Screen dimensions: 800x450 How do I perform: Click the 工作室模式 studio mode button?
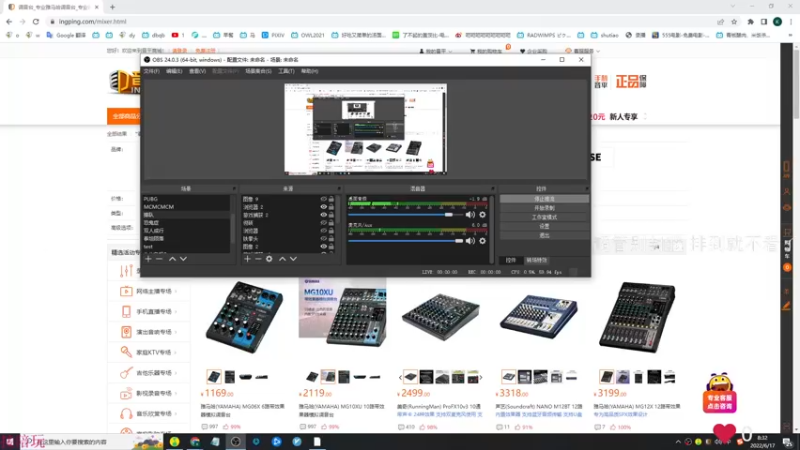[x=544, y=217]
